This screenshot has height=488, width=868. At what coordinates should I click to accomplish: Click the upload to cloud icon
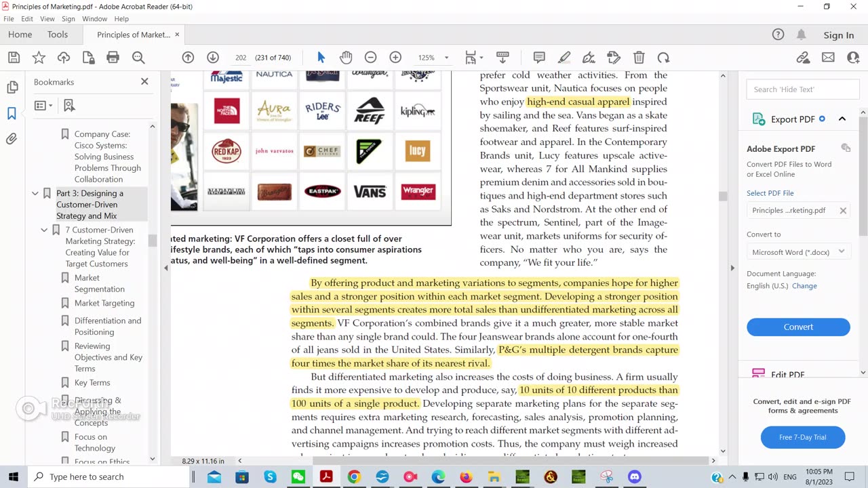pyautogui.click(x=64, y=58)
